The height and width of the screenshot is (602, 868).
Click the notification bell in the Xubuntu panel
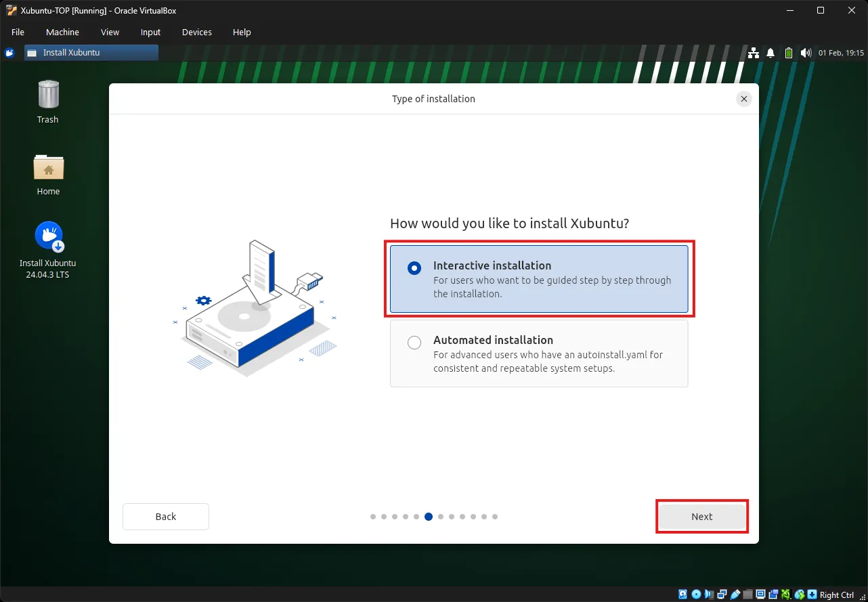tap(771, 53)
